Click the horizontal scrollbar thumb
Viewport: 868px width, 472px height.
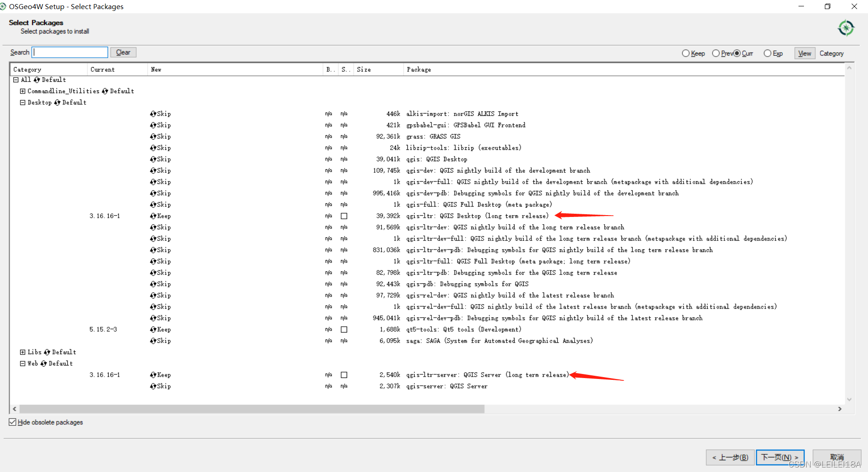[x=252, y=409]
